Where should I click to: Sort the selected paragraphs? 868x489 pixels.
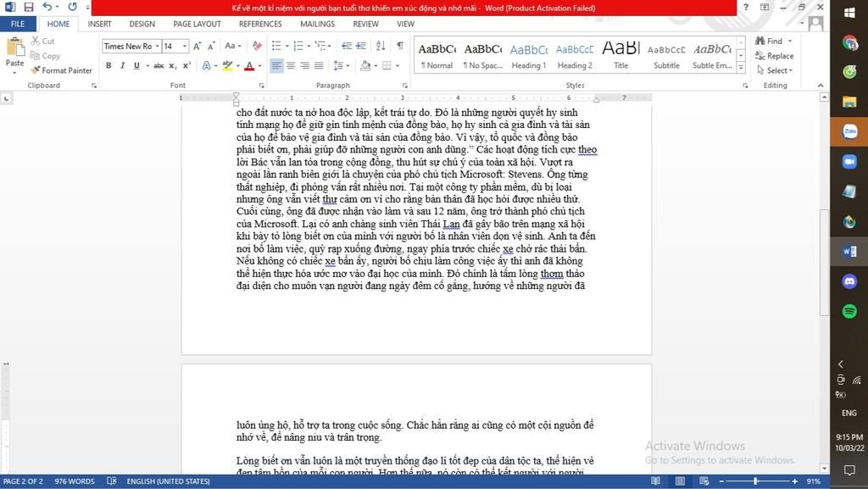(x=381, y=46)
